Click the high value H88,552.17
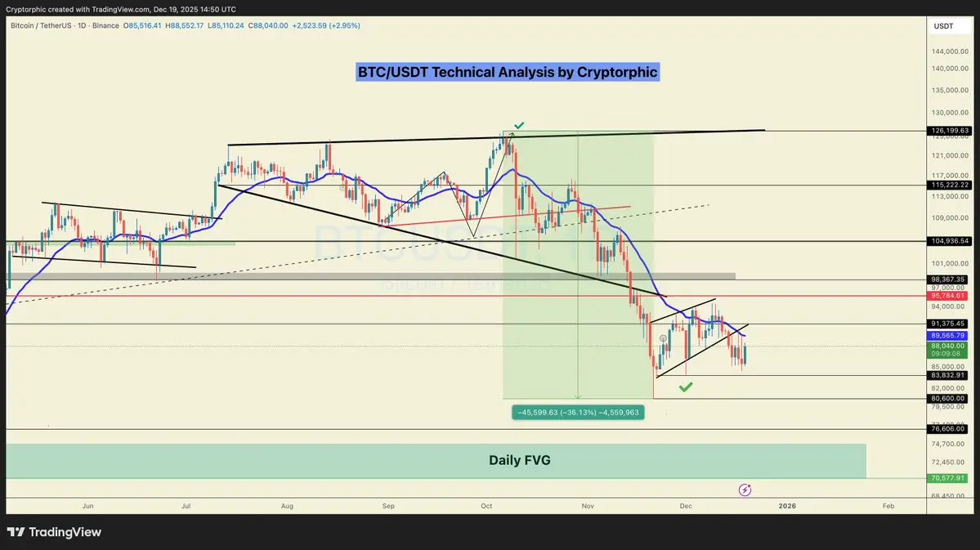Viewport: 980px width, 550px height. [185, 25]
